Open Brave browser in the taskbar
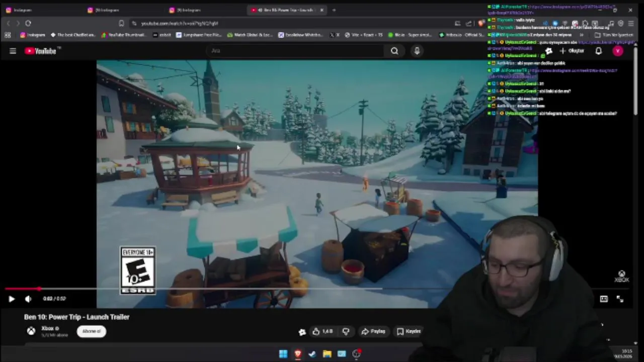The image size is (644, 362). click(x=297, y=354)
